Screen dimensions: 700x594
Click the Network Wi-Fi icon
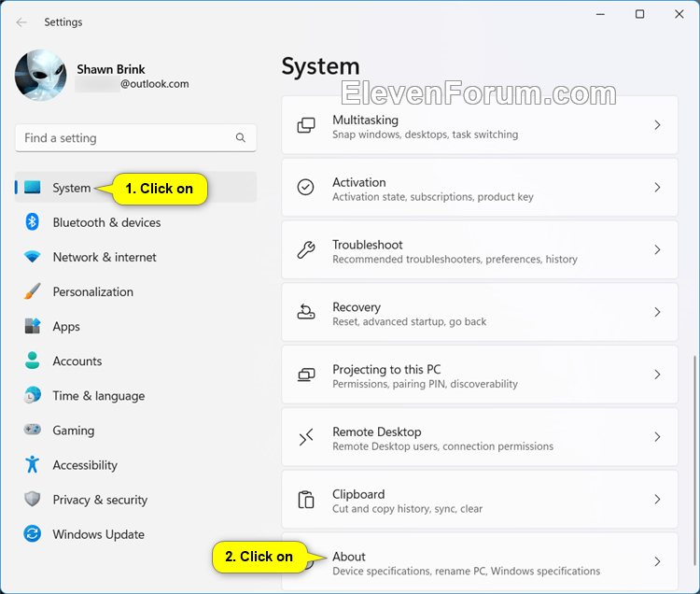[32, 257]
